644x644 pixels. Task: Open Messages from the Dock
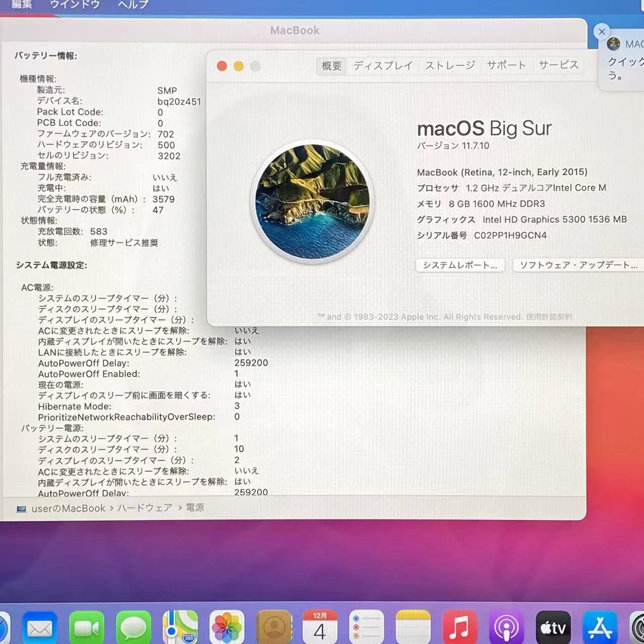(x=133, y=627)
